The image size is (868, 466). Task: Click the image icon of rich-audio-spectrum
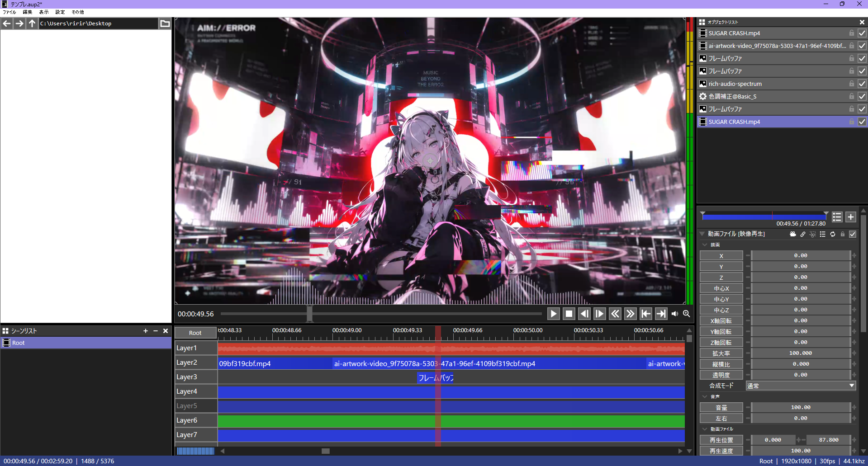tap(703, 84)
